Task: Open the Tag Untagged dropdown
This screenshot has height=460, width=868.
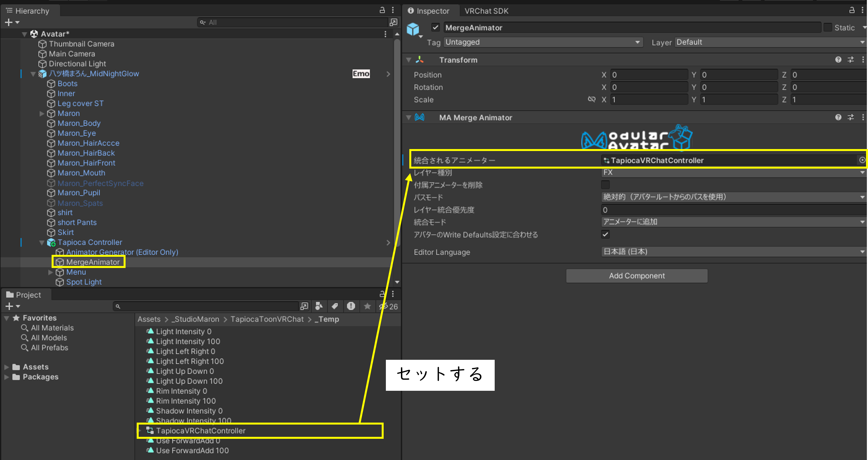Action: coord(542,42)
